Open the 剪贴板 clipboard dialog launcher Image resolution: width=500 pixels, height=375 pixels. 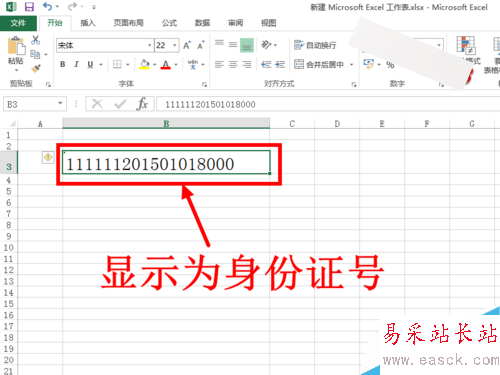point(48,85)
